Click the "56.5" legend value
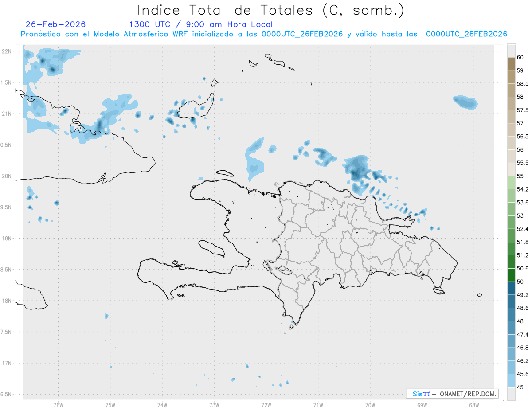The height and width of the screenshot is (411, 532). click(x=522, y=137)
